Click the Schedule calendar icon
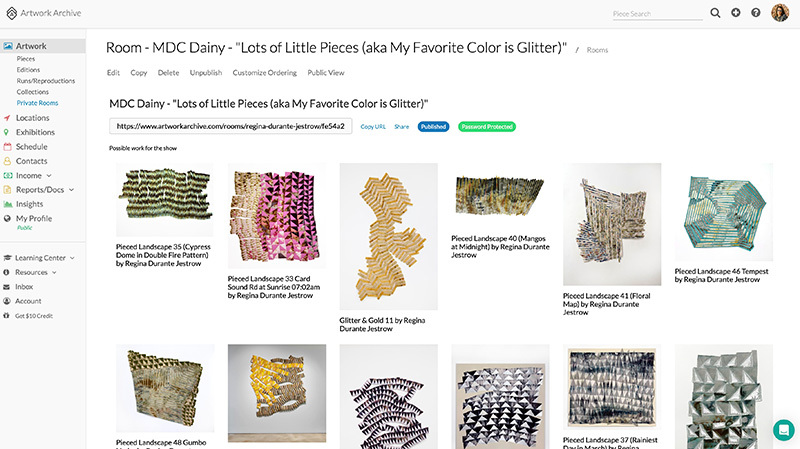 [x=8, y=147]
